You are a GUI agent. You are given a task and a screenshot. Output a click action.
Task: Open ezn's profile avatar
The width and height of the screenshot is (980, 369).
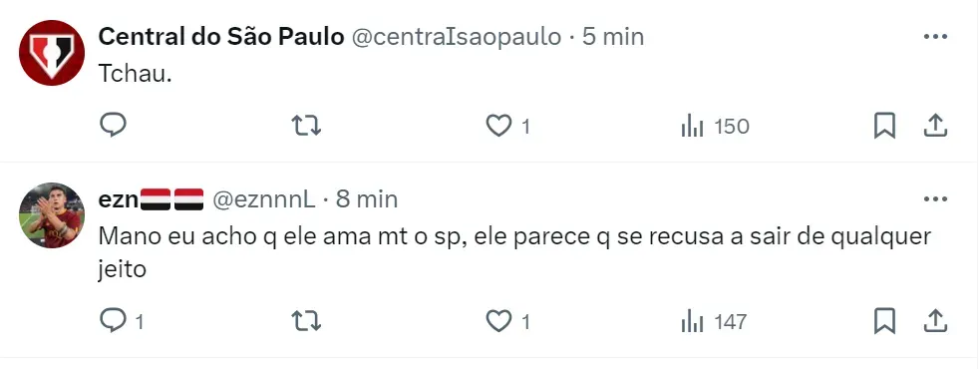(x=52, y=215)
